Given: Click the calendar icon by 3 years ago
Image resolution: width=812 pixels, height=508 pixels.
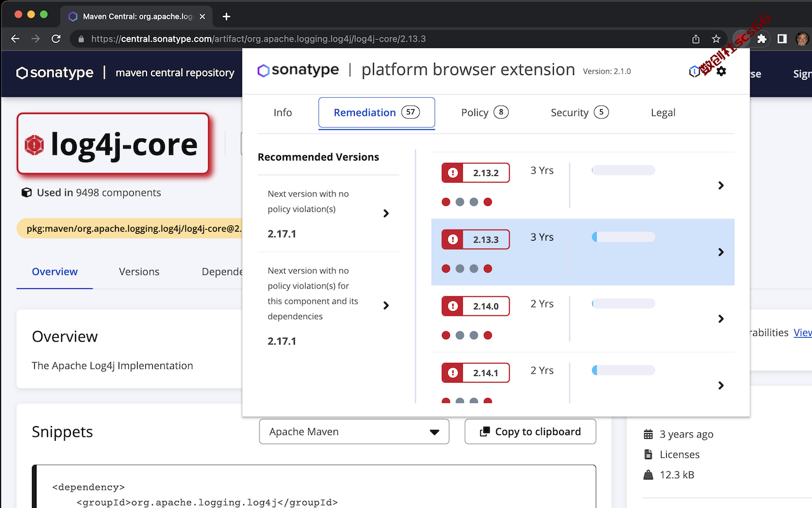Looking at the screenshot, I should click(648, 434).
